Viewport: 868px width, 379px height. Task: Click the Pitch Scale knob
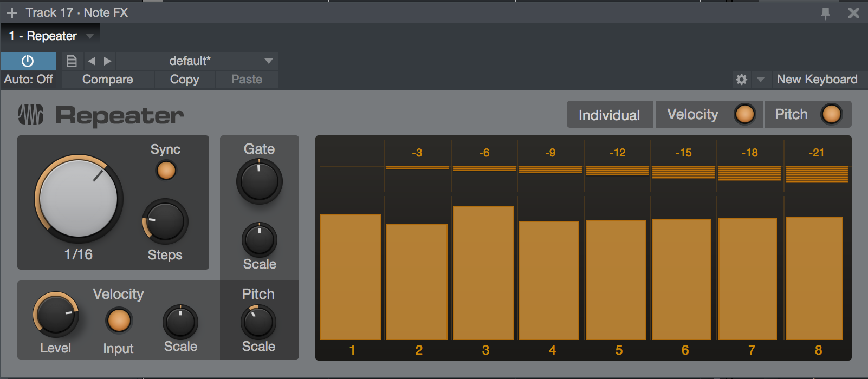click(x=258, y=322)
